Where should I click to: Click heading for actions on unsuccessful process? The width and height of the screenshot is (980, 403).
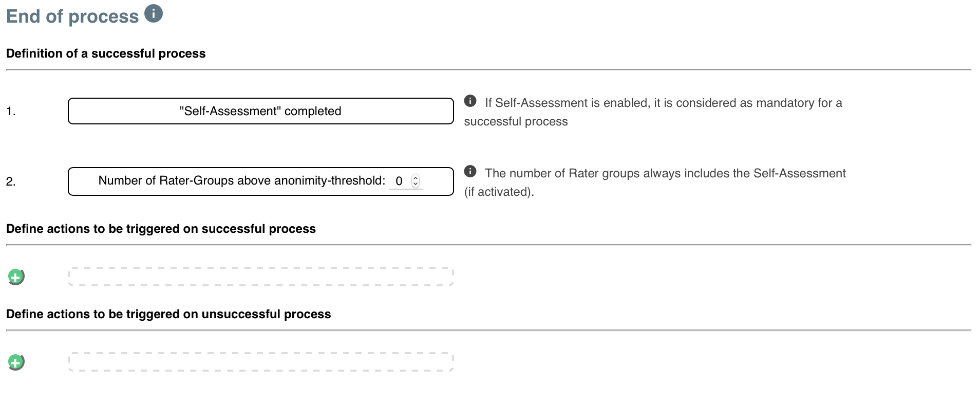(x=168, y=314)
